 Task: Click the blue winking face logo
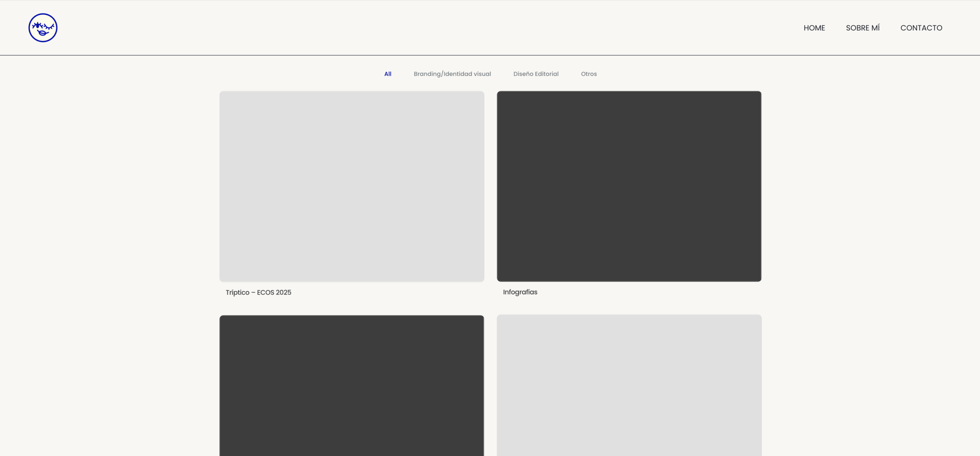pyautogui.click(x=43, y=28)
